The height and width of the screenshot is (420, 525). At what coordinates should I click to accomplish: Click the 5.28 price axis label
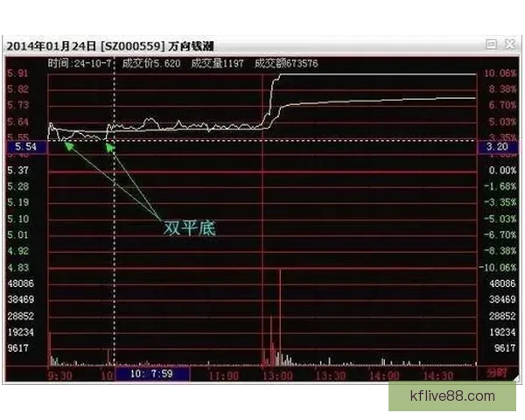[x=18, y=186]
